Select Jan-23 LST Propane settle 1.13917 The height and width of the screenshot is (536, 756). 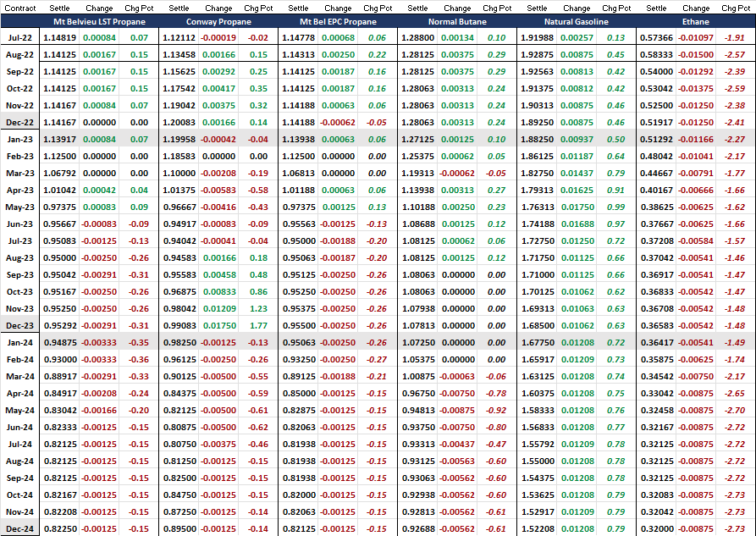[x=59, y=140]
